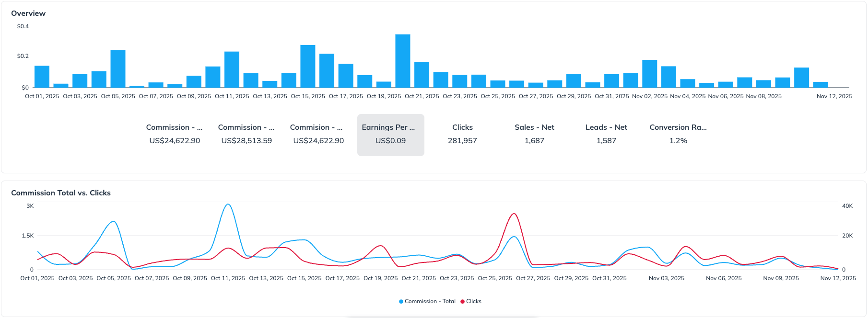The width and height of the screenshot is (868, 318).
Task: Click the Oct 05, 2025 bar in Overview
Action: [x=118, y=69]
